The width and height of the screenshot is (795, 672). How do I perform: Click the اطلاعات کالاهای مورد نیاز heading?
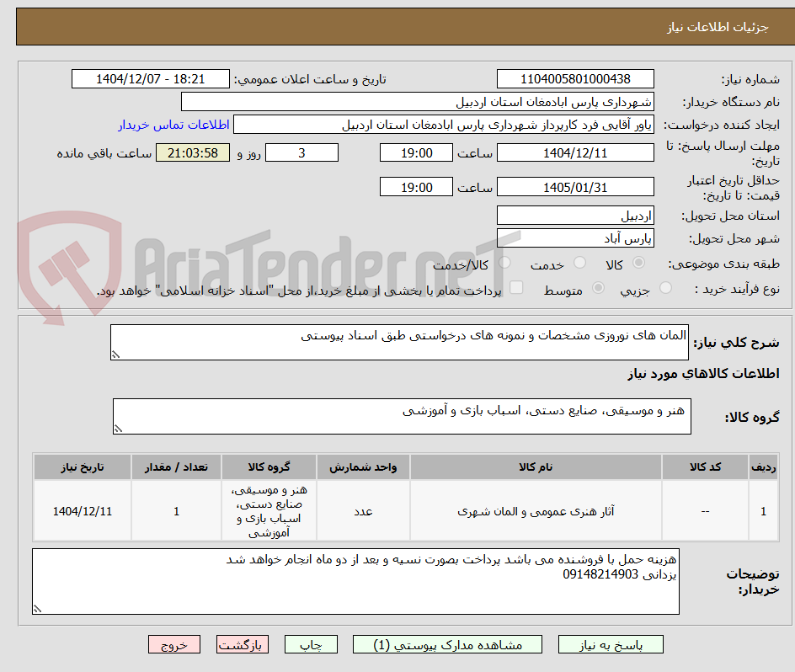click(704, 374)
